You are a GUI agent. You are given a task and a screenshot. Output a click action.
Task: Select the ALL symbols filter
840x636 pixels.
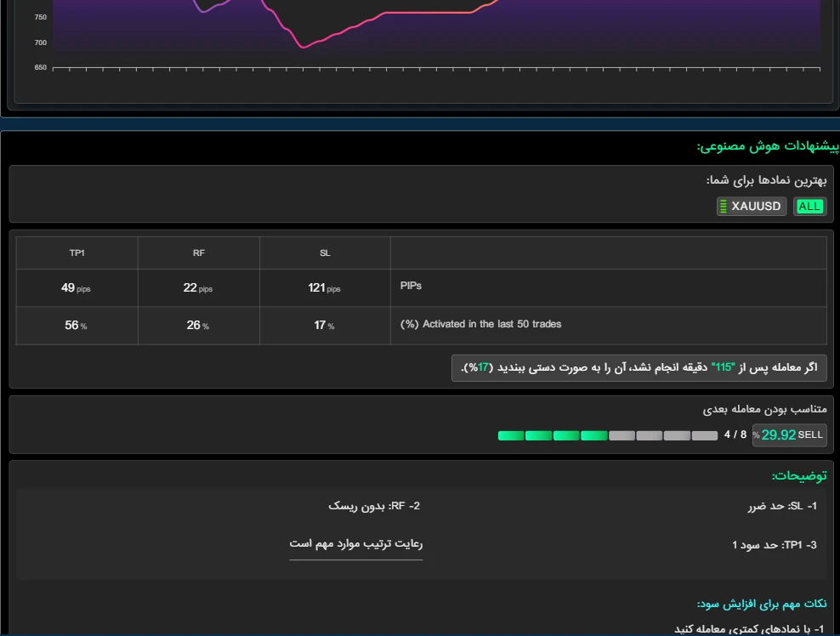coord(809,207)
